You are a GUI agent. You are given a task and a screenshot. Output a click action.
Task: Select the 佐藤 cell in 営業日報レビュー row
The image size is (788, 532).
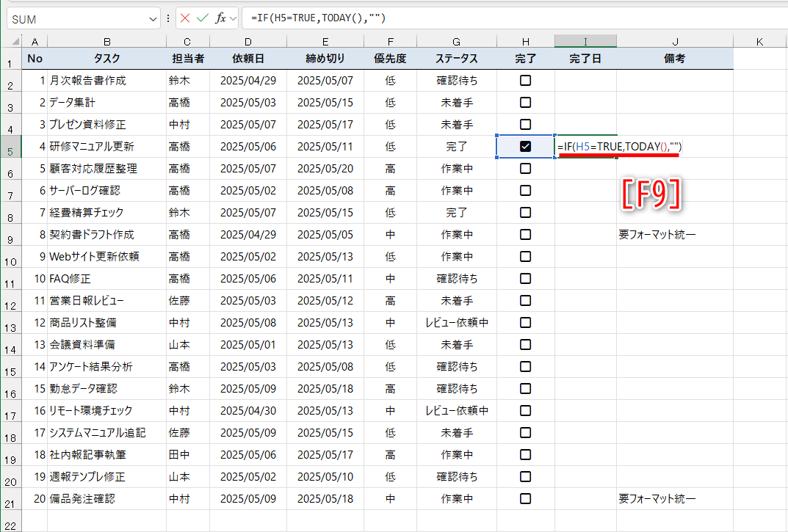tap(188, 300)
